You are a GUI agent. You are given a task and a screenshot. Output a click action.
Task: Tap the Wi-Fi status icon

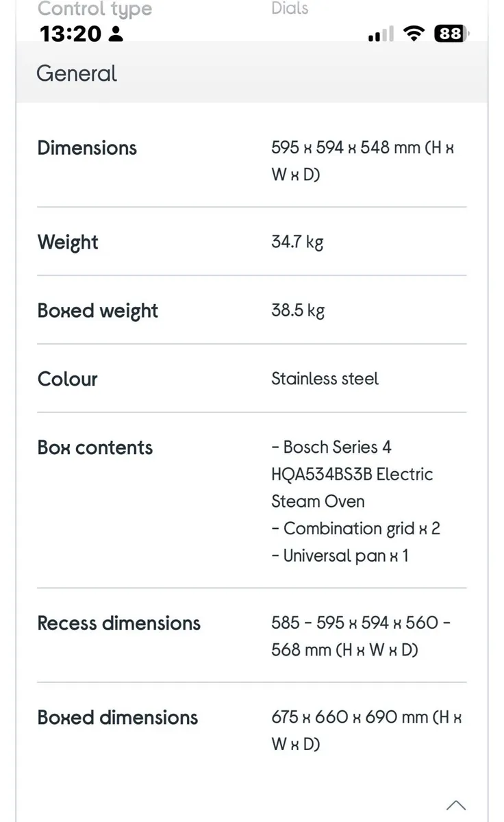413,33
